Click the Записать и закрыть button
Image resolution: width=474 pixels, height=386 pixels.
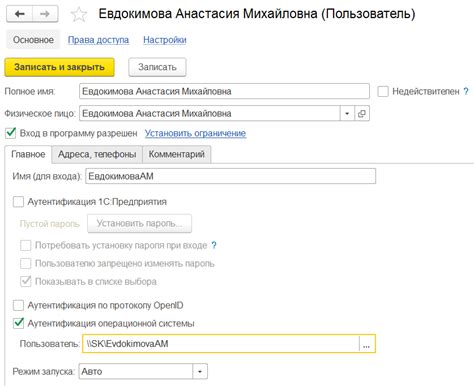point(59,67)
